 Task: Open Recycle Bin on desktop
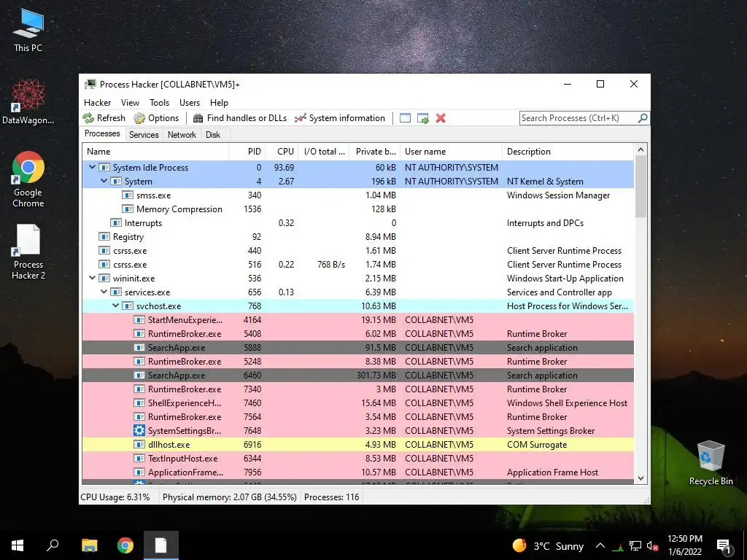coord(711,463)
